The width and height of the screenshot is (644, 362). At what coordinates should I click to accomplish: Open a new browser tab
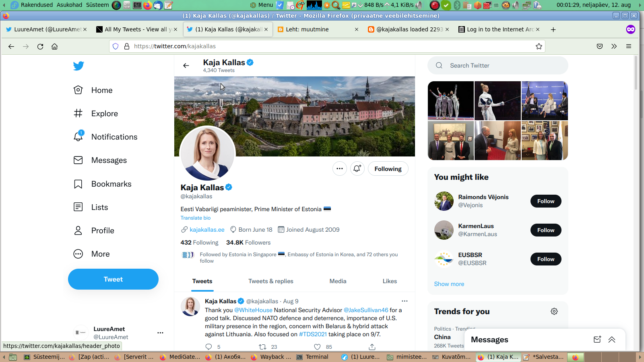(x=553, y=29)
